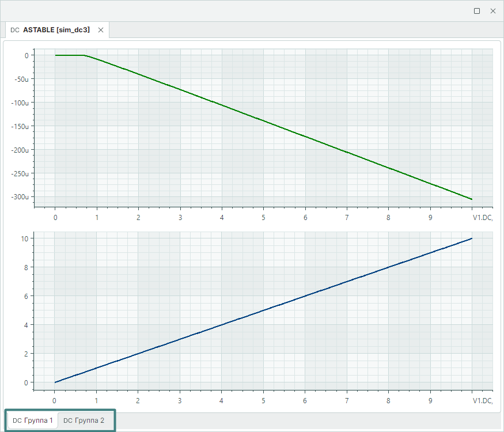Click the 10 tick on lower Y axis

click(25, 238)
